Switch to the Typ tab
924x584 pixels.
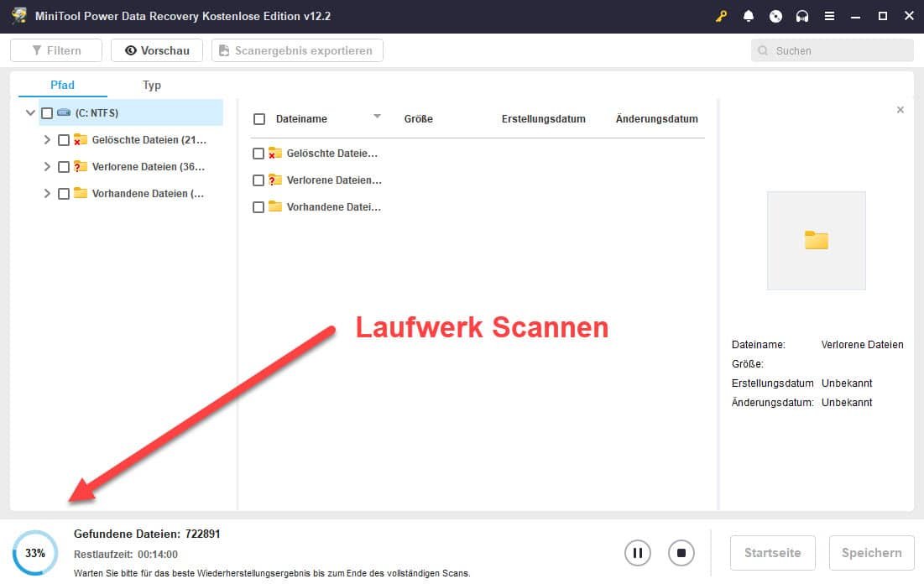tap(152, 85)
